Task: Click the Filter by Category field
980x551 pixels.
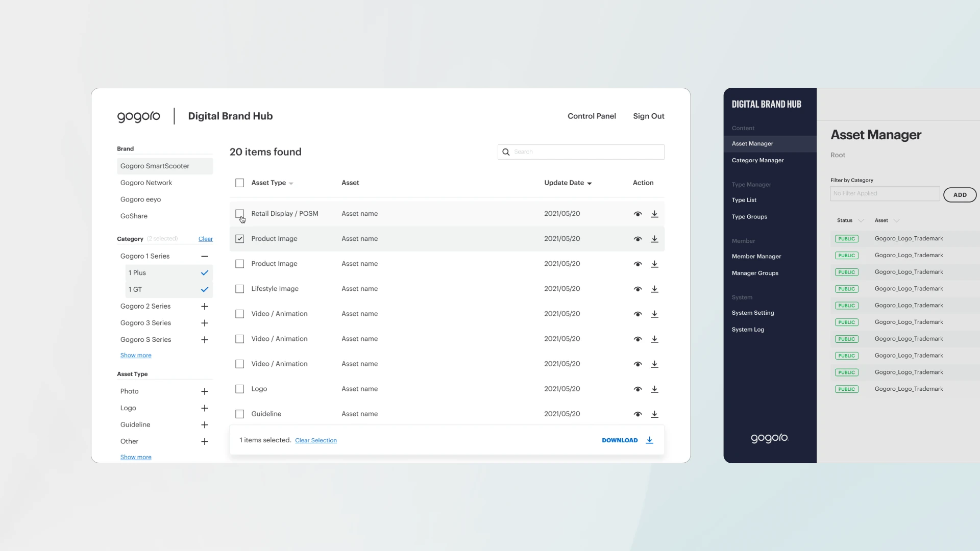Action: point(885,193)
